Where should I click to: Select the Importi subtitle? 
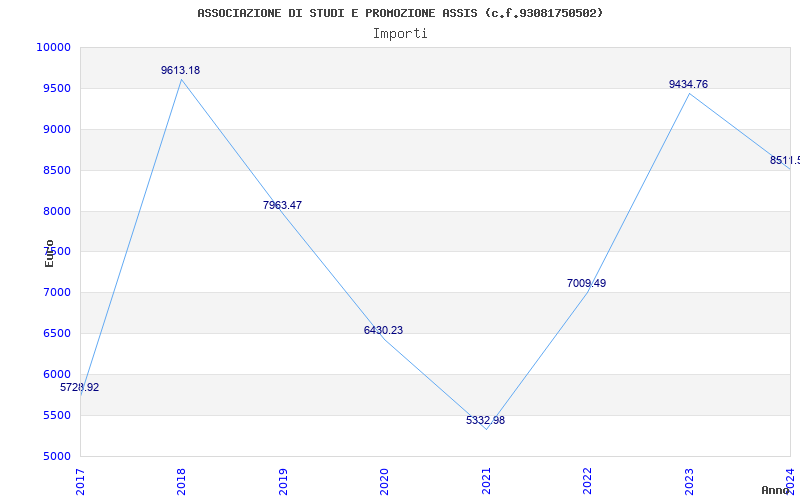(400, 34)
